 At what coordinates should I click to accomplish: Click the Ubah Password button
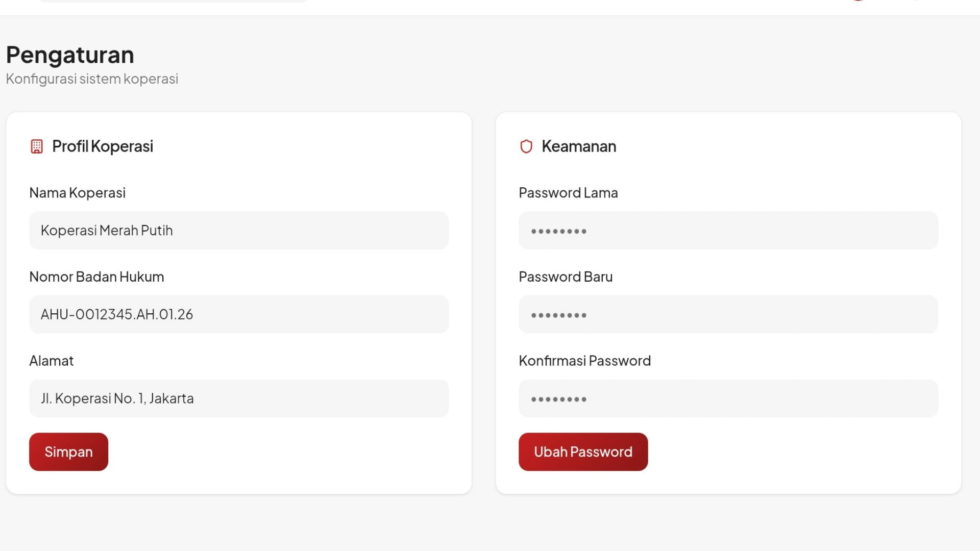click(x=583, y=452)
